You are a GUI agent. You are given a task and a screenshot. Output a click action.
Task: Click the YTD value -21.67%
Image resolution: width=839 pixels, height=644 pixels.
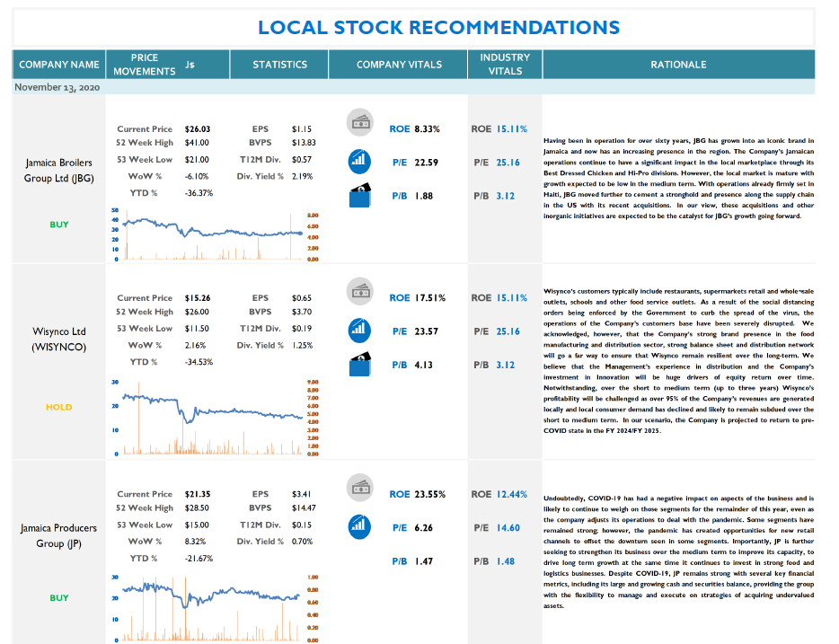click(x=199, y=559)
